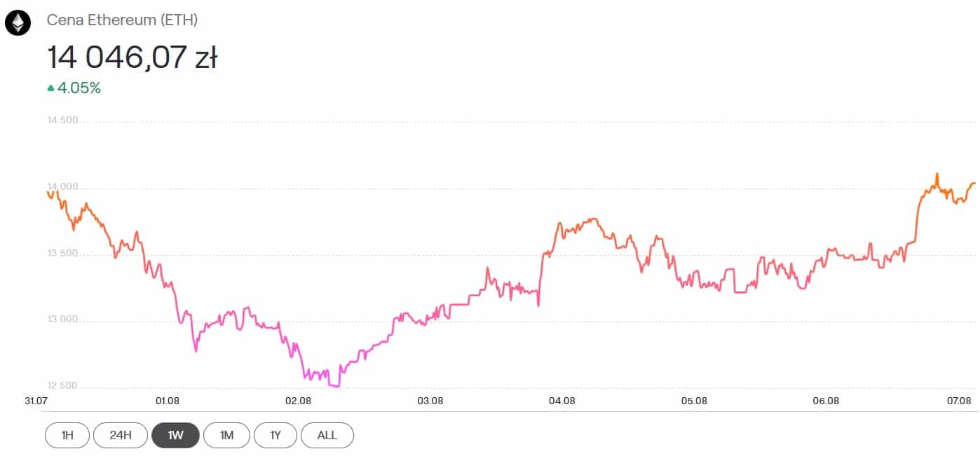Switch to the 1Y chart view
This screenshot has height=456, width=980.
275,435
